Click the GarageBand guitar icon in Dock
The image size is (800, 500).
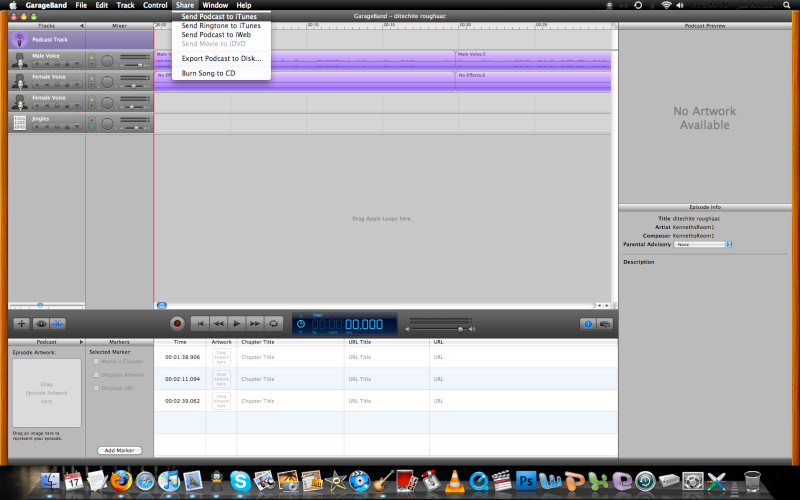[x=383, y=481]
